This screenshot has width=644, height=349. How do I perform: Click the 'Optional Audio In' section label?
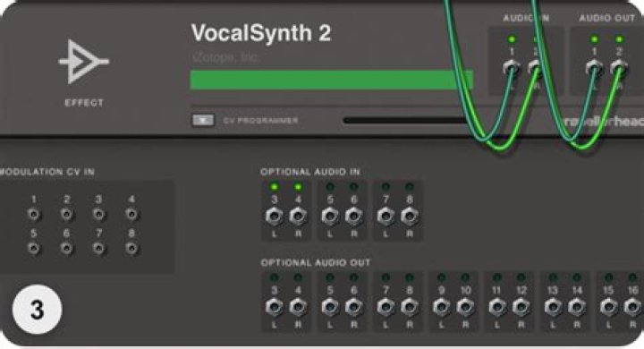[x=310, y=172]
